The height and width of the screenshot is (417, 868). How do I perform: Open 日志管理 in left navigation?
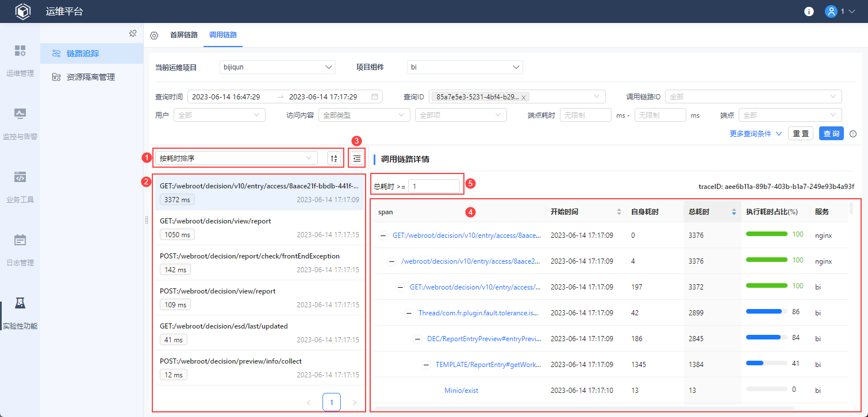pyautogui.click(x=20, y=250)
